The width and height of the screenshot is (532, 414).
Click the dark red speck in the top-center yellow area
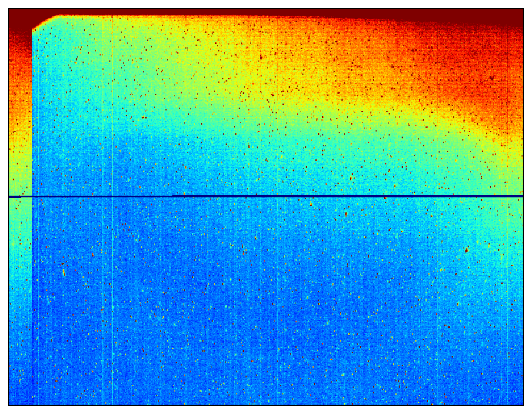click(x=261, y=57)
